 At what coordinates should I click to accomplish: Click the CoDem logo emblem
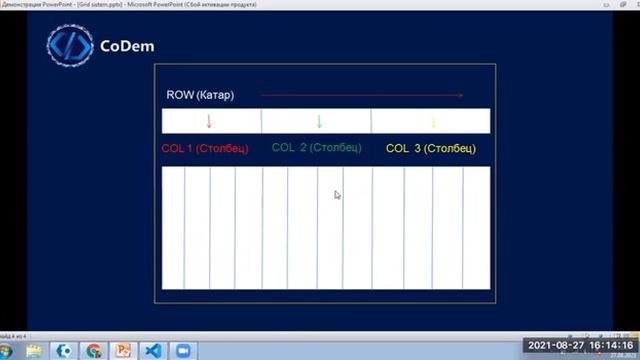click(x=70, y=45)
